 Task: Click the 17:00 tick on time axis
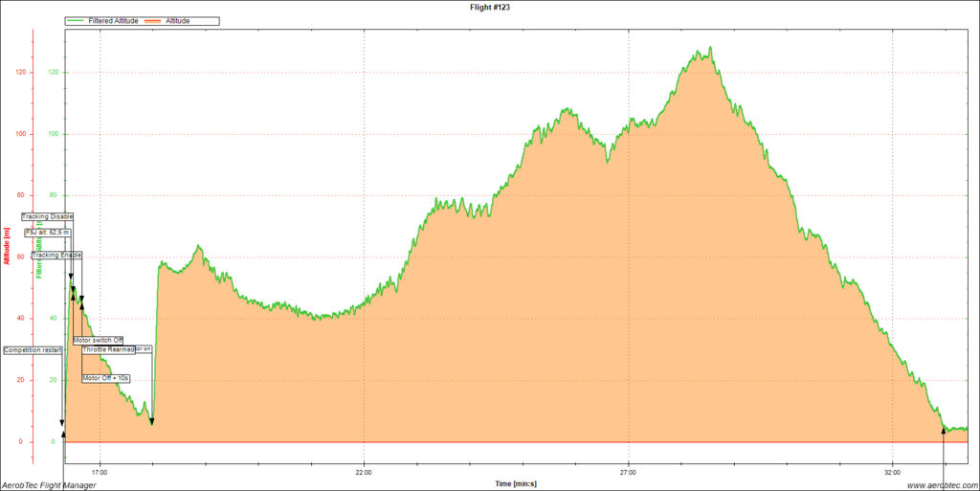99,471
